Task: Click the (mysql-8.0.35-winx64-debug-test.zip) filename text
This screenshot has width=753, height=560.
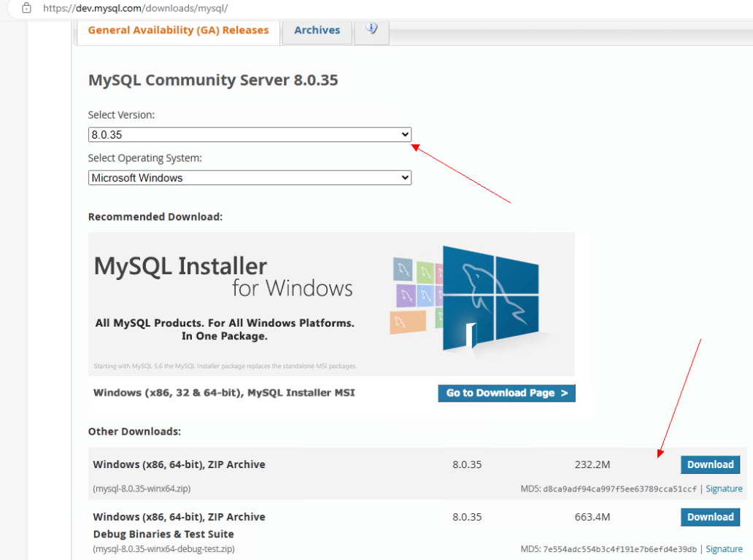Action: point(163,549)
